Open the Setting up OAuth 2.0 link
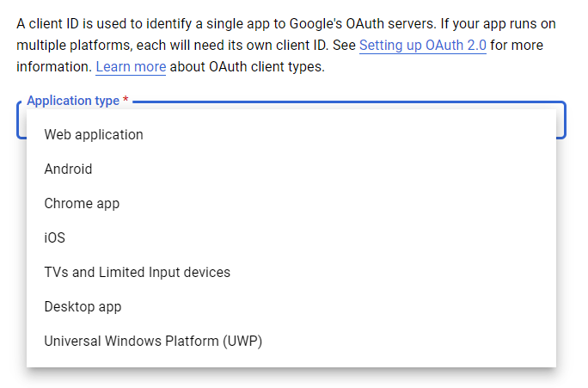Screen dimensions: 588x388 pyautogui.click(x=423, y=46)
